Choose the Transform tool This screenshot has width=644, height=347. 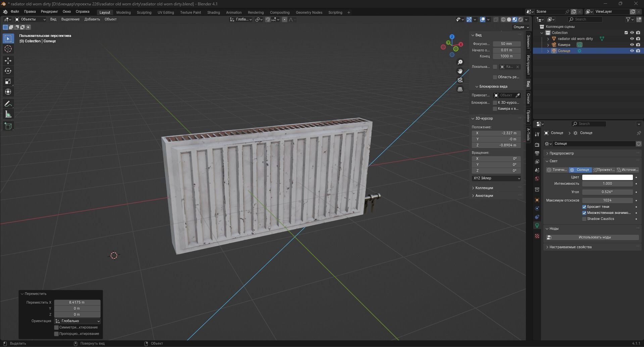tap(8, 92)
